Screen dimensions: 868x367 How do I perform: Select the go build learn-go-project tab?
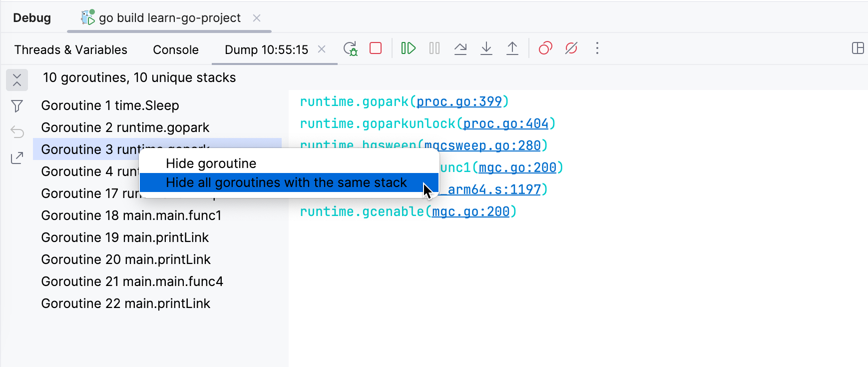170,18
